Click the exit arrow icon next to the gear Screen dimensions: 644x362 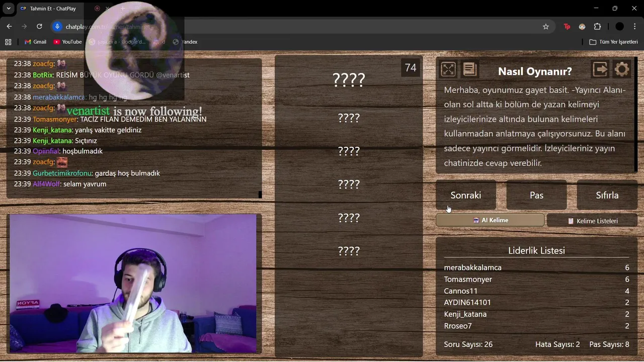click(x=600, y=69)
